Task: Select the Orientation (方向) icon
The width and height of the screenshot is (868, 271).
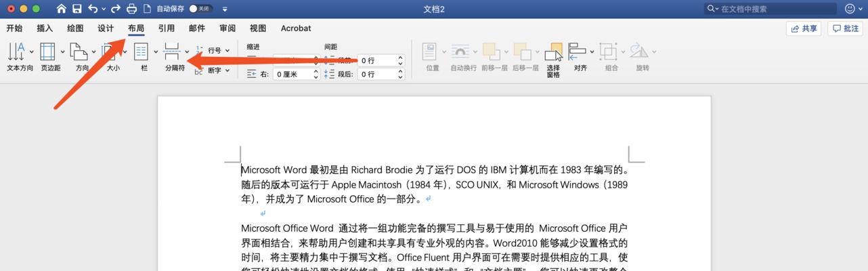Action: pos(79,51)
